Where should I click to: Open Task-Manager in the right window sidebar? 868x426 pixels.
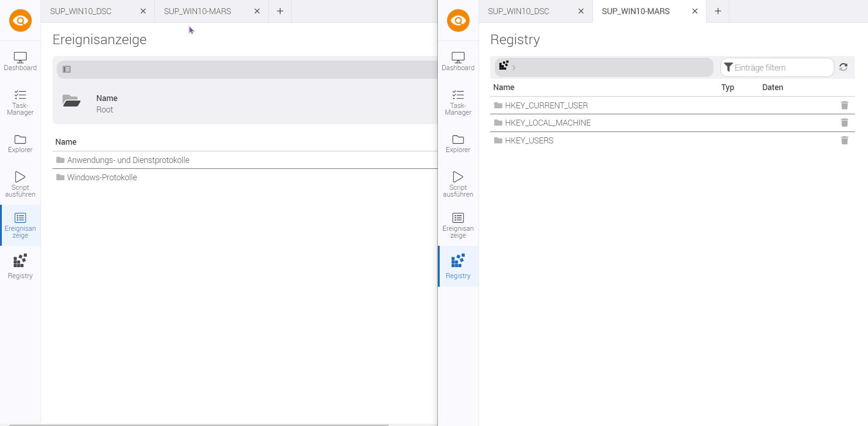tap(458, 102)
